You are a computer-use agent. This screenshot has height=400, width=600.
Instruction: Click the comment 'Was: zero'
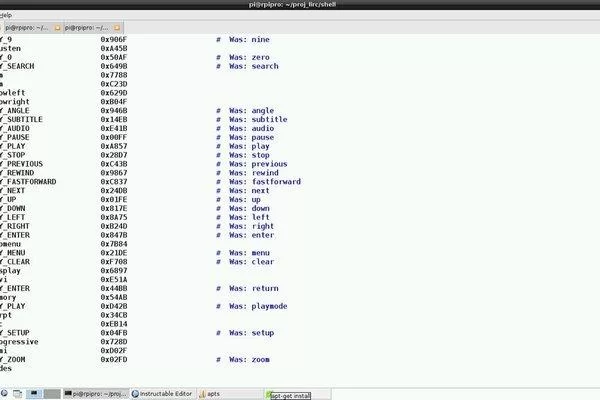point(249,57)
